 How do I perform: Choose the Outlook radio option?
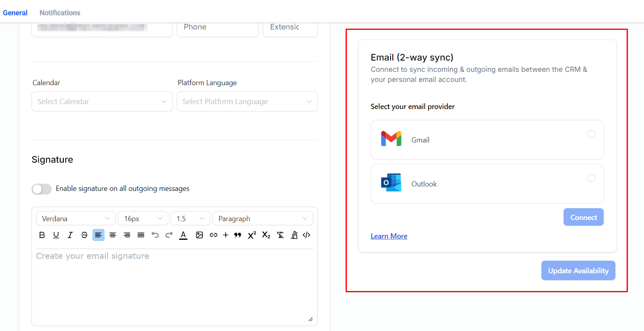(591, 178)
